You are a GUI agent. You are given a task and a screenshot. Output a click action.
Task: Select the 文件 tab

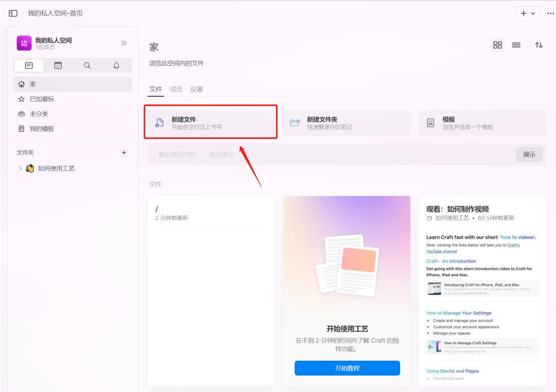[155, 90]
